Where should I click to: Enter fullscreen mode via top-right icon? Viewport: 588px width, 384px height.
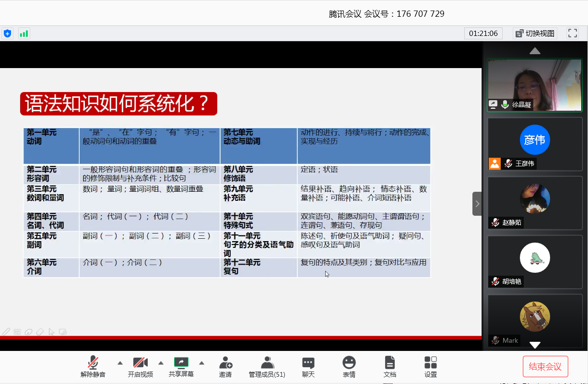click(572, 33)
